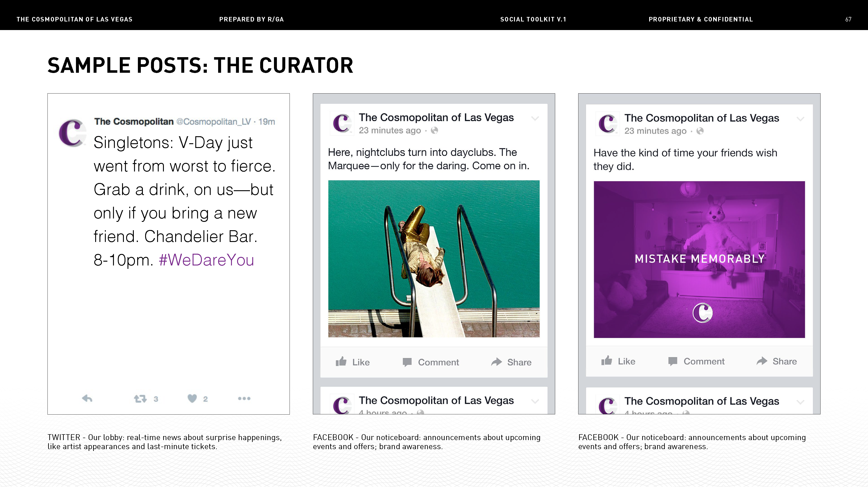Open the diving board pool photo

click(x=434, y=259)
